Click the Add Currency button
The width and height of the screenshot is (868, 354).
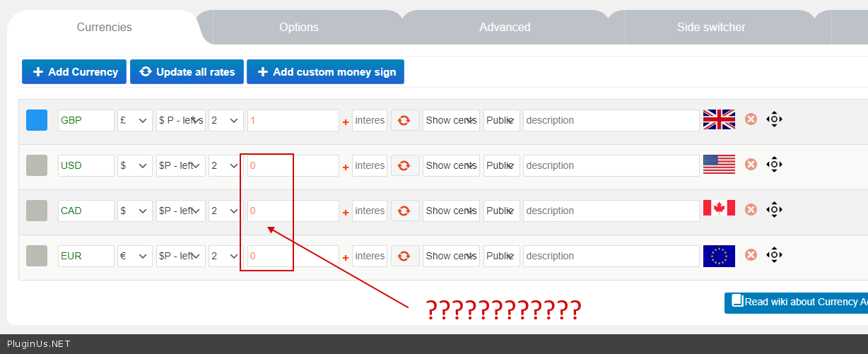[74, 71]
